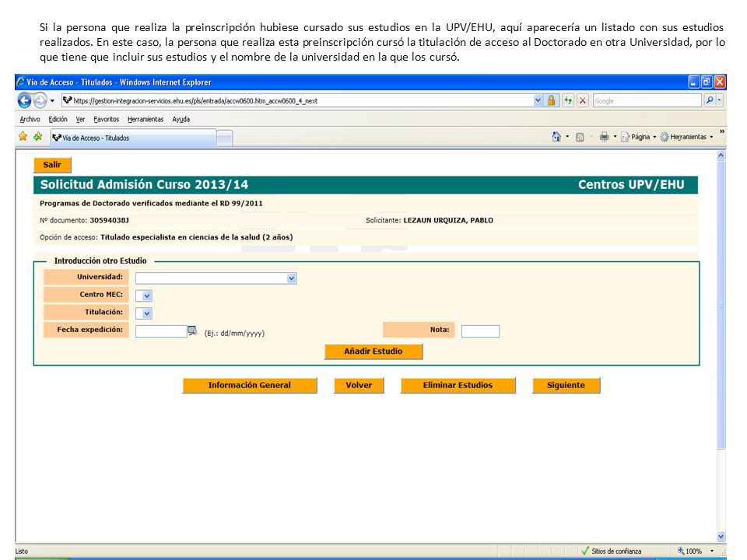Open the Herramientas gear toolbar menu
The width and height of the screenshot is (747, 560).
point(686,137)
